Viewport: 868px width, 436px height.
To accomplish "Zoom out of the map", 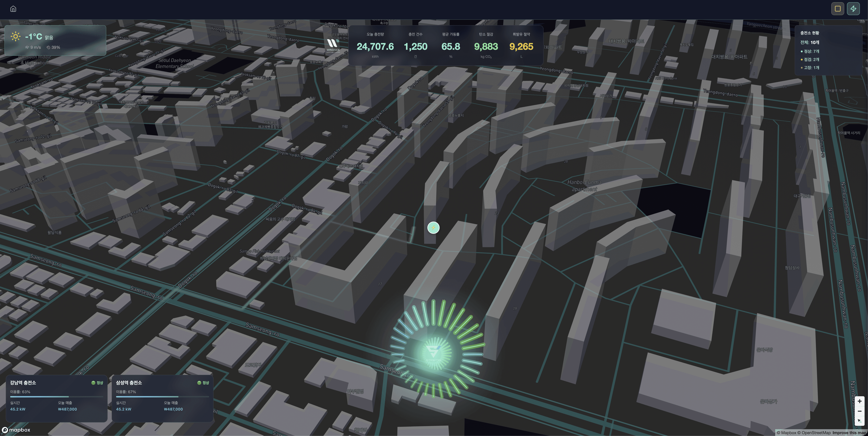I will (x=860, y=411).
